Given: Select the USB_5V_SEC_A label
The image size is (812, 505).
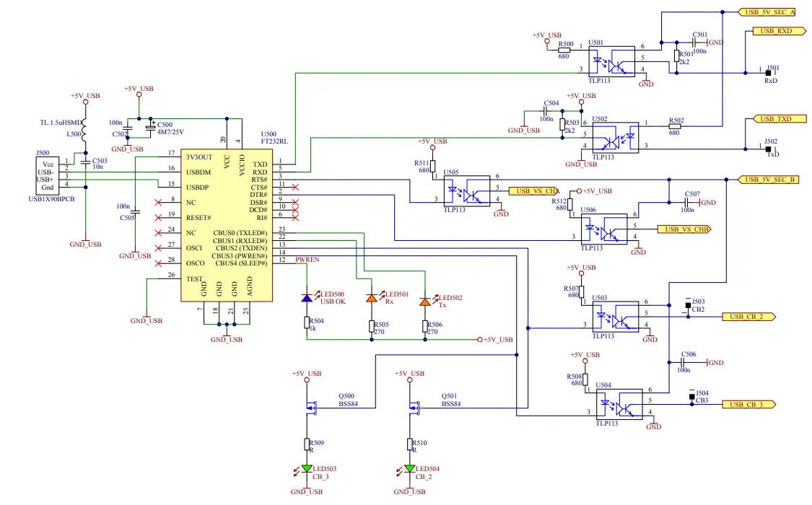Looking at the screenshot, I should coord(767,12).
